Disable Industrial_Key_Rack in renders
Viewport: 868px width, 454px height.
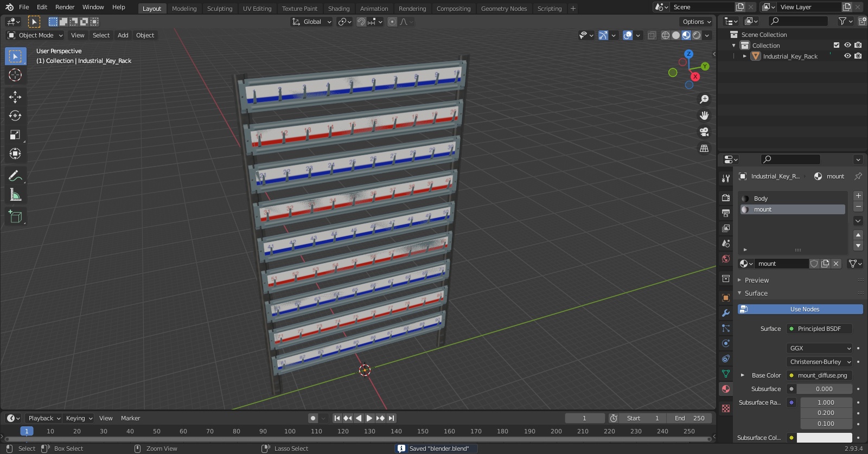(858, 56)
